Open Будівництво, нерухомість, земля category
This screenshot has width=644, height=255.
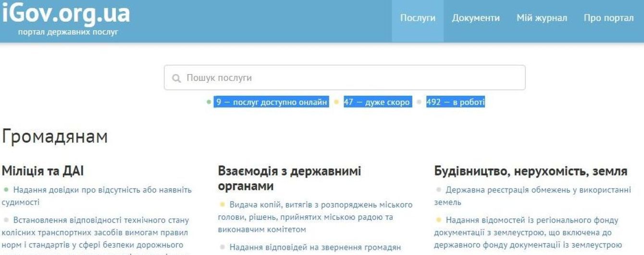click(531, 171)
